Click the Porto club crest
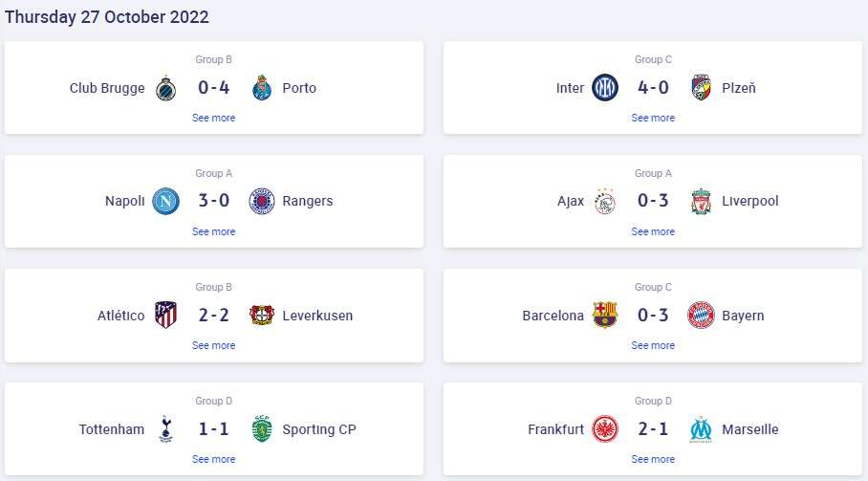868x481 pixels. pos(262,88)
